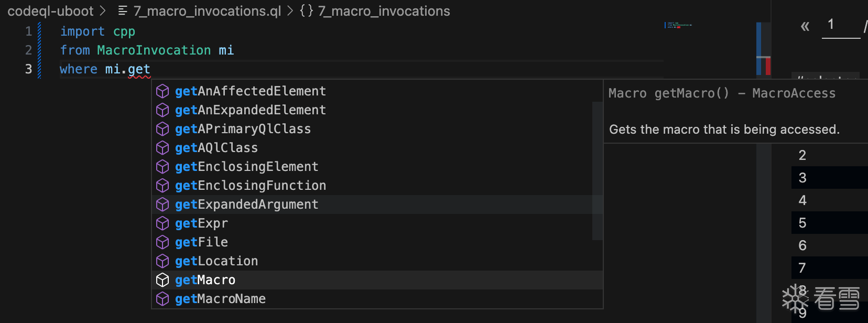Choose the getAPrimaryQlClass completion
Viewport: 868px width, 323px height.
click(243, 129)
